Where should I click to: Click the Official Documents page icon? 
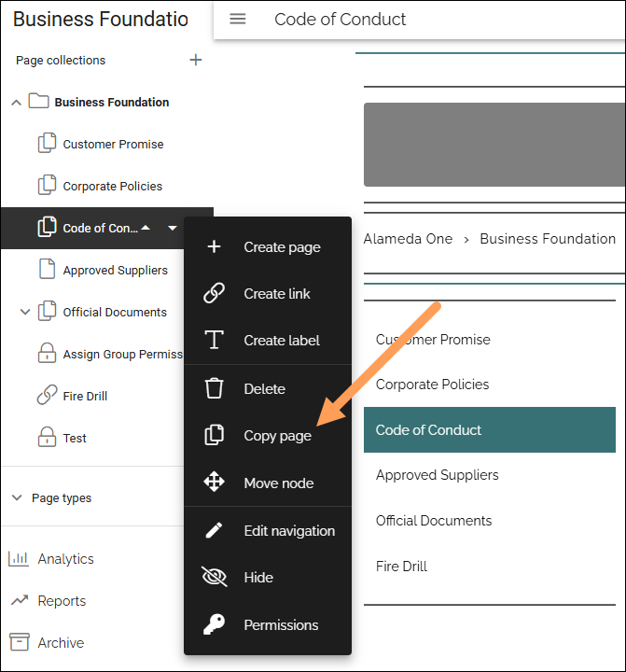[47, 311]
